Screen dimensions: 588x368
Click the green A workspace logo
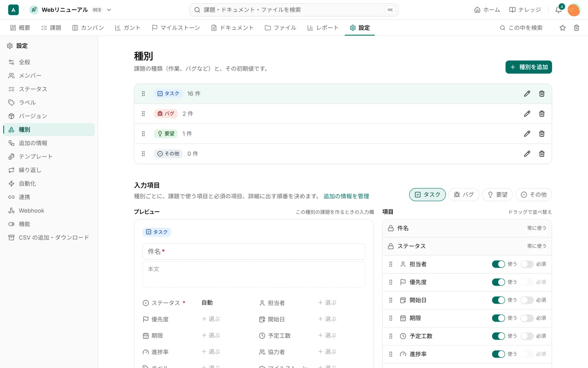tap(13, 10)
